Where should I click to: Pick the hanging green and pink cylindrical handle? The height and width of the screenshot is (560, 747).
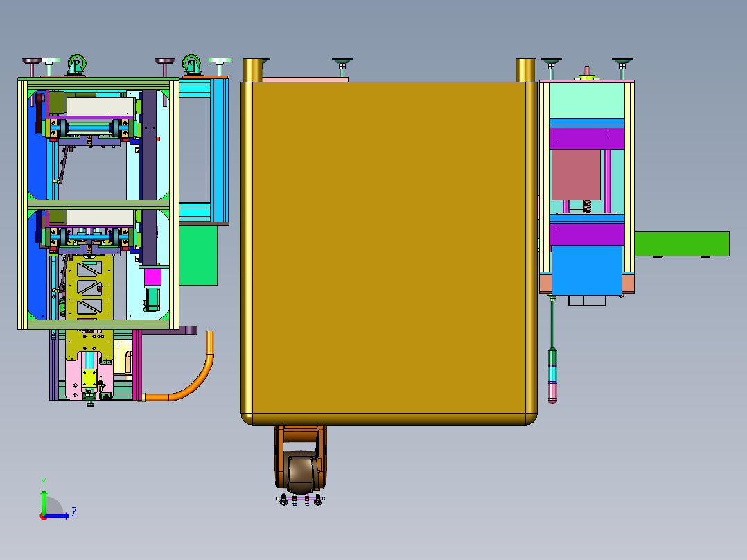(553, 375)
